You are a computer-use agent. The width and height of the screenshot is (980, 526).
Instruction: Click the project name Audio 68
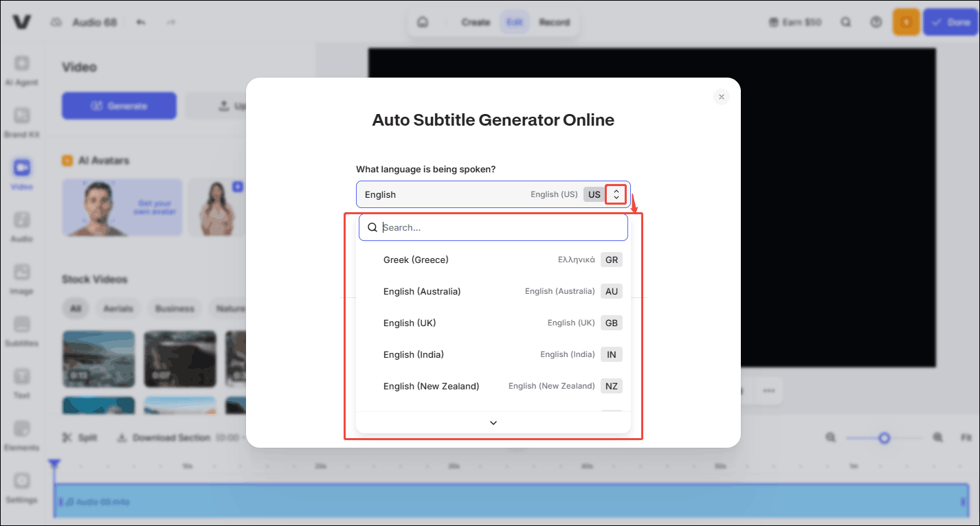pyautogui.click(x=94, y=22)
